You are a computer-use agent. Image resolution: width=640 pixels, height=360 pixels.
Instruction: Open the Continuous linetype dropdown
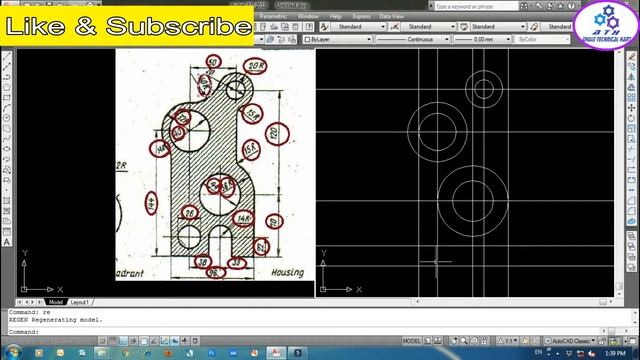[413, 39]
